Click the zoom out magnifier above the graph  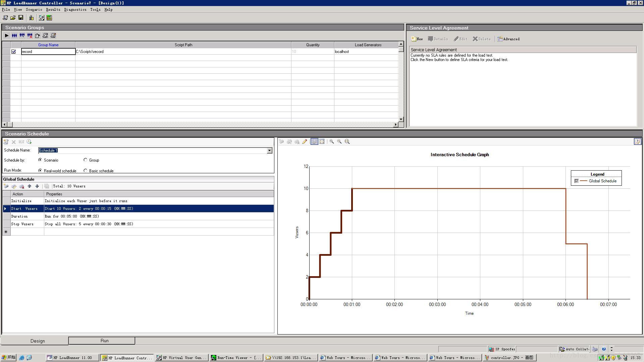point(339,141)
